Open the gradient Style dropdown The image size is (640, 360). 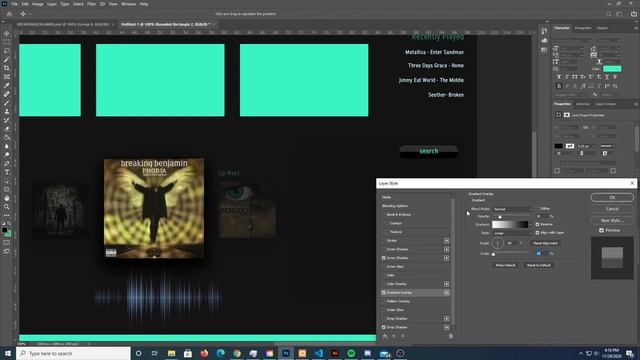[512, 233]
